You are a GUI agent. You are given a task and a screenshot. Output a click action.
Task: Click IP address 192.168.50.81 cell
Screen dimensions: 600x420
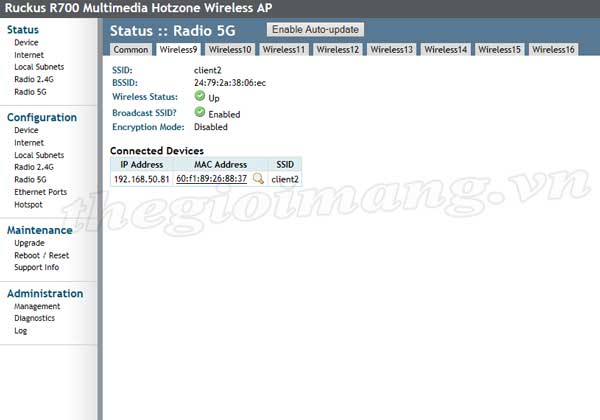point(142,179)
